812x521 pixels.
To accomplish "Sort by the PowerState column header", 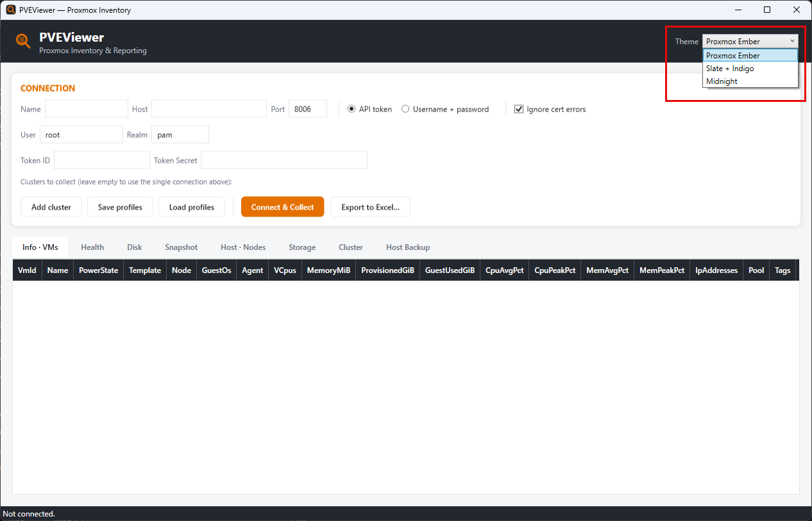I will (x=99, y=270).
